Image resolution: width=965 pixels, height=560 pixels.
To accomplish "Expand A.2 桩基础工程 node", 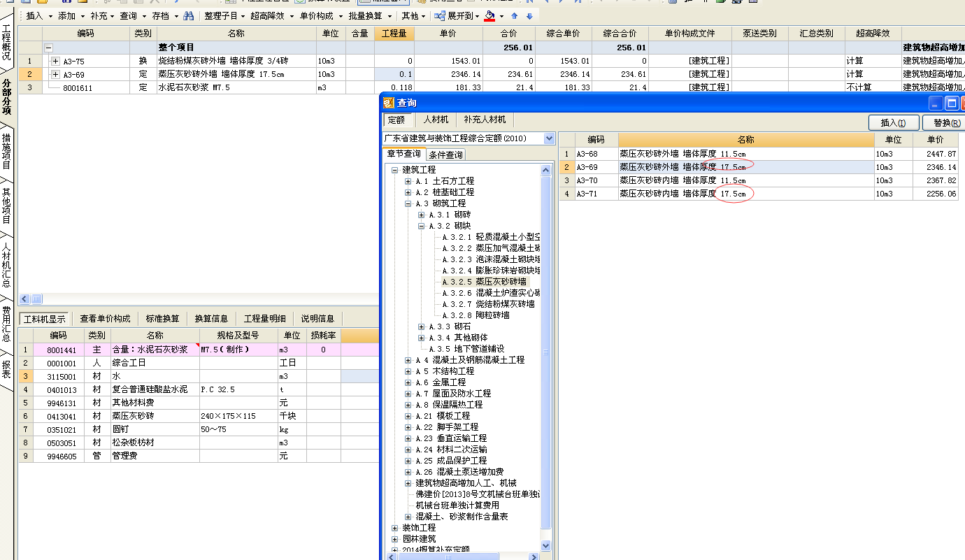I will [x=408, y=192].
